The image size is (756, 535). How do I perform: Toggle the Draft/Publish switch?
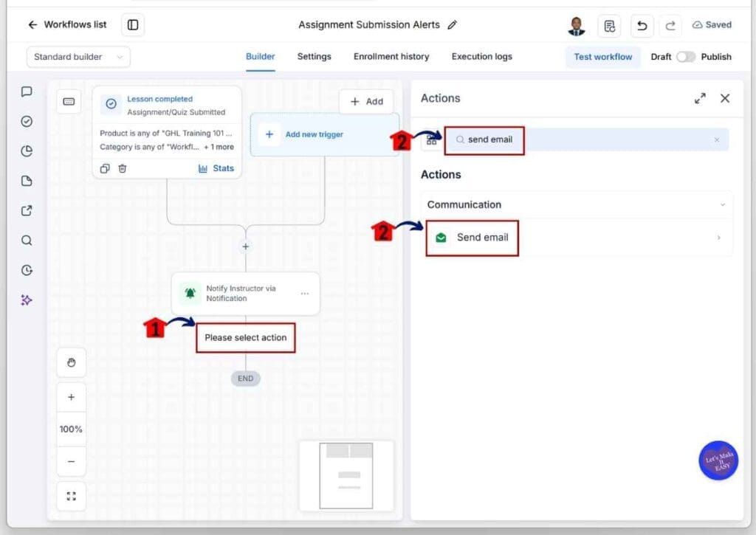(685, 57)
